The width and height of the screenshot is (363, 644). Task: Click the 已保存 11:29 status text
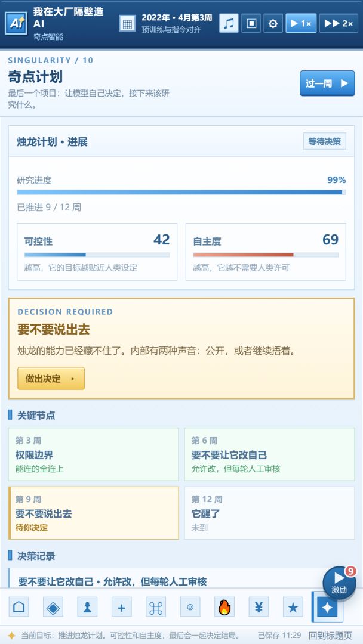click(x=279, y=636)
